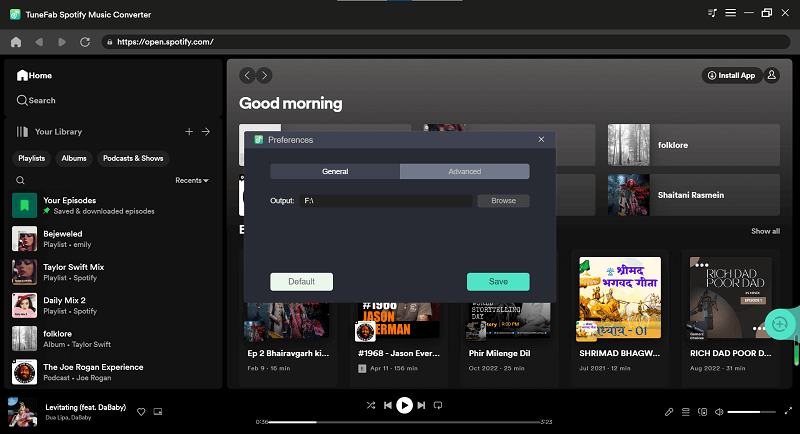Open picture-in-picture mini player

(x=158, y=412)
